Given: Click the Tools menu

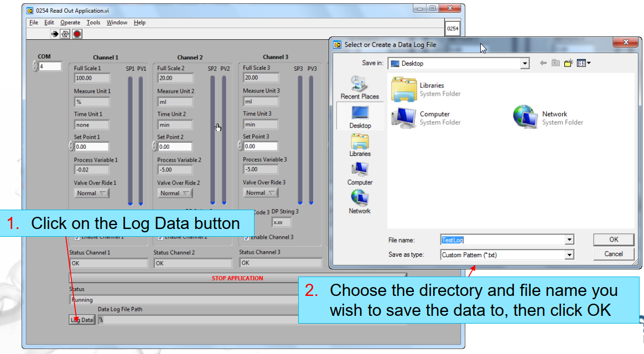Looking at the screenshot, I should tap(93, 23).
